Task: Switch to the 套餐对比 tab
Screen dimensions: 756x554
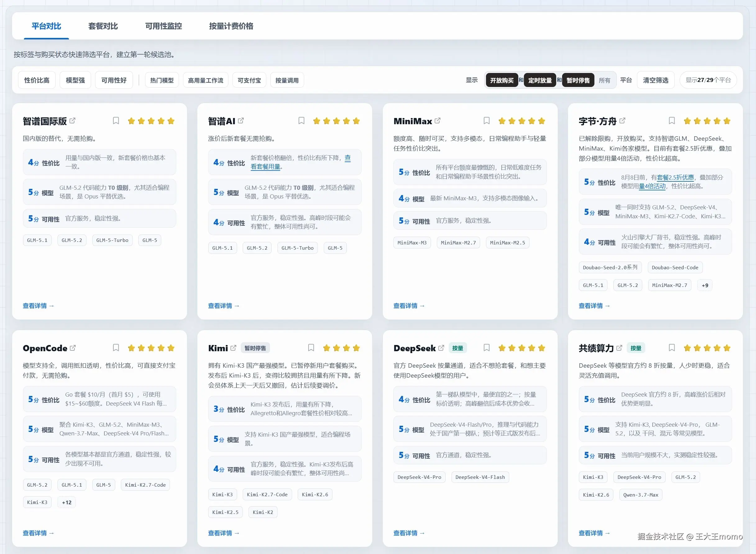Action: [103, 26]
